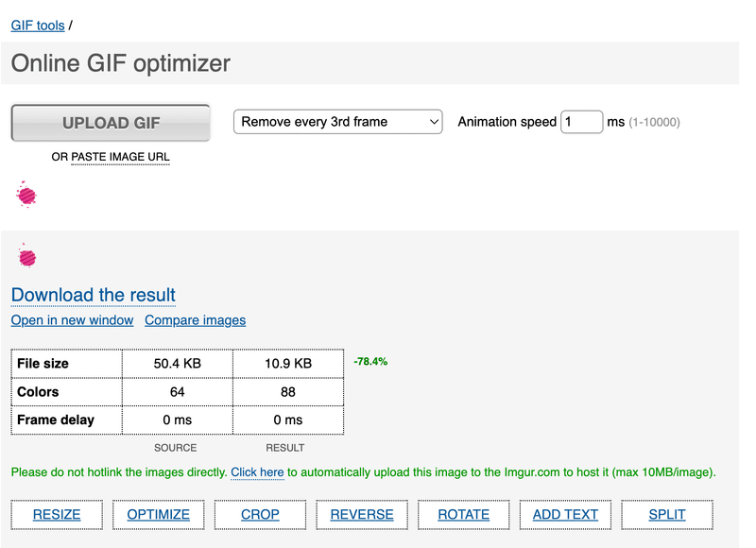The height and width of the screenshot is (548, 756).
Task: Click the source file size 50.4 KB cell
Action: [x=178, y=364]
